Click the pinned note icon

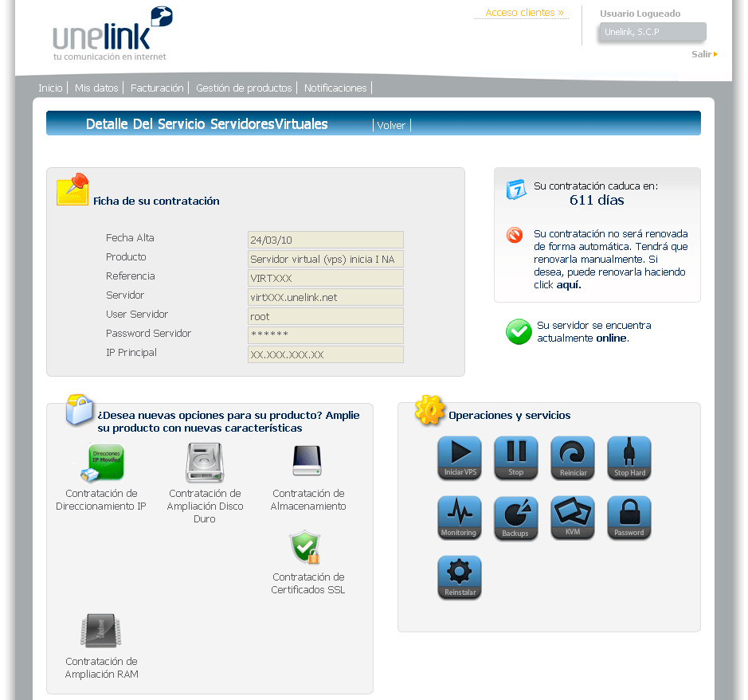pos(72,190)
